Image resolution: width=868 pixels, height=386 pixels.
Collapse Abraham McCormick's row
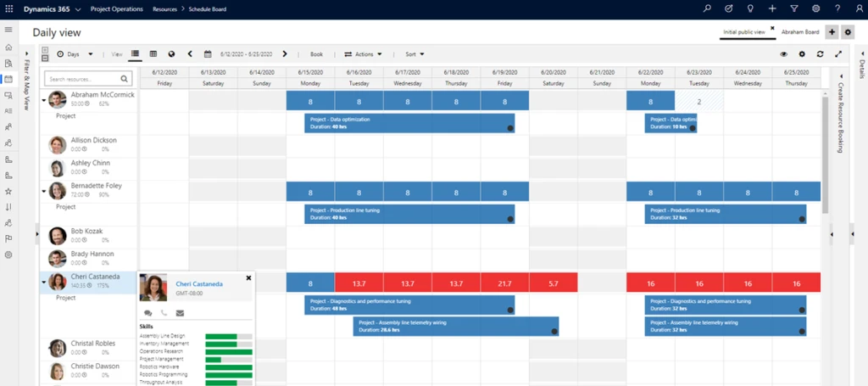(44, 100)
